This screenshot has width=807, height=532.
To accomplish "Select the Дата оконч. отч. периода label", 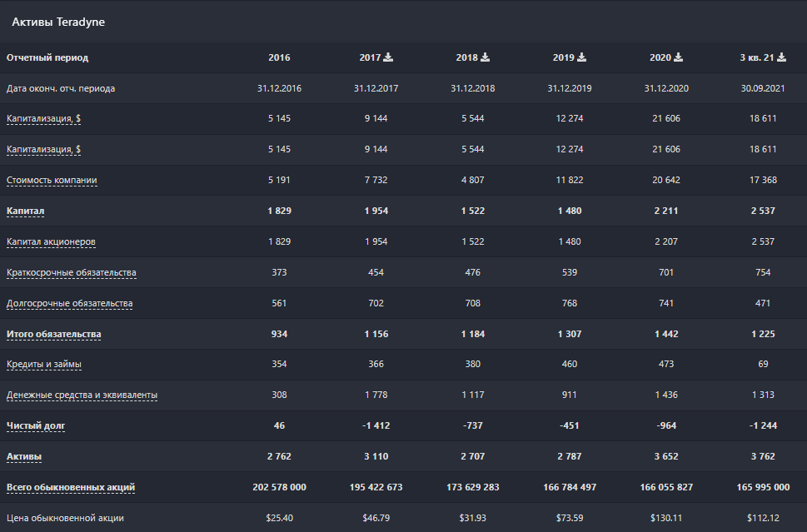I will pos(61,88).
